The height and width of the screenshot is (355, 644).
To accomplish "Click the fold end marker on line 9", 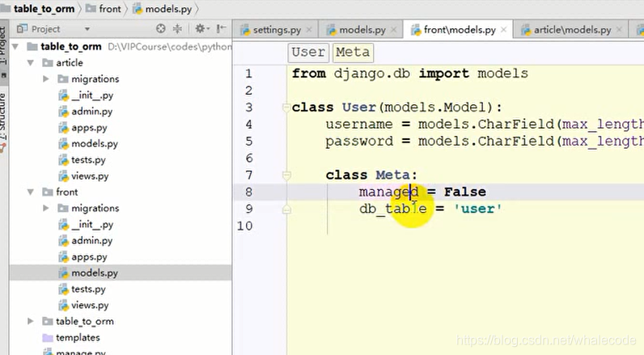I will click(x=286, y=209).
